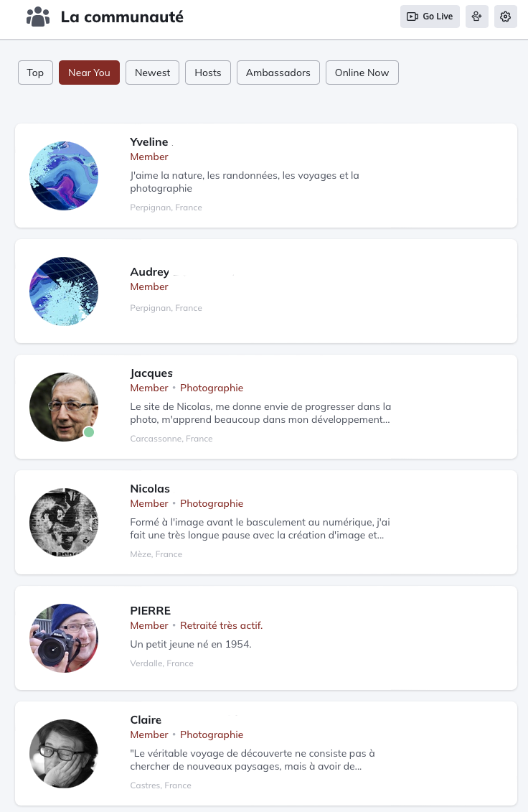Click the name PIERRE

pyautogui.click(x=150, y=611)
